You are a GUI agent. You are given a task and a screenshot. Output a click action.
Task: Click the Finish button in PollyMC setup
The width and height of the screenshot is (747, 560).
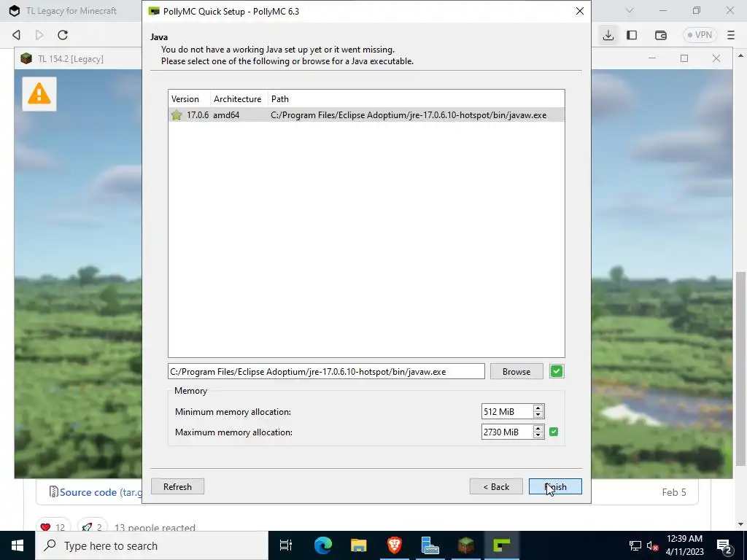click(555, 486)
